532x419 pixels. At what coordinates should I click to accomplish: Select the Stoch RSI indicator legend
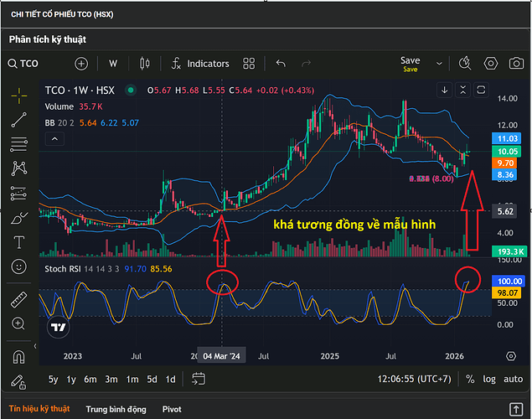pyautogui.click(x=82, y=269)
